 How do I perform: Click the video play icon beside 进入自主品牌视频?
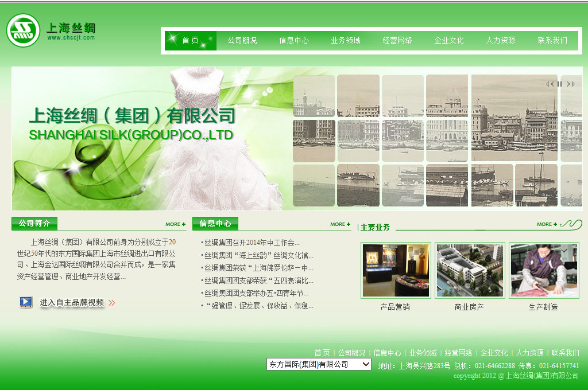(26, 302)
